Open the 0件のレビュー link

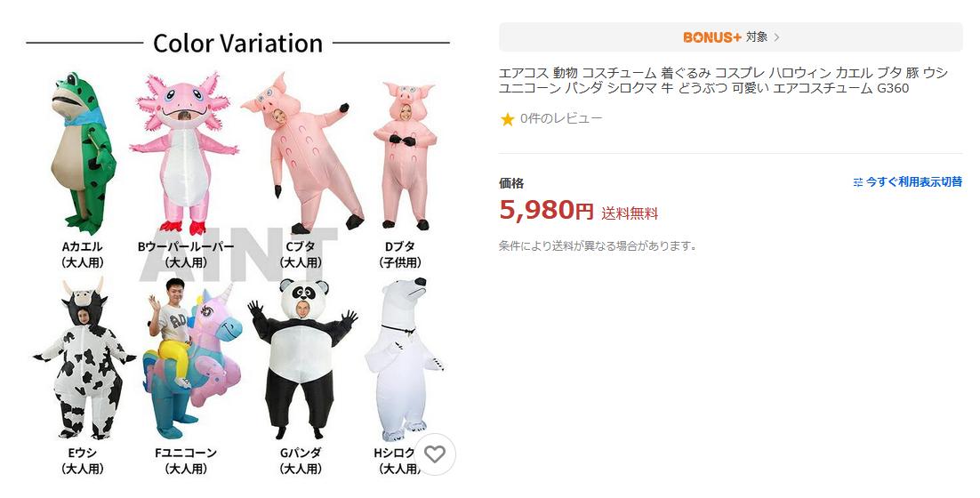561,119
